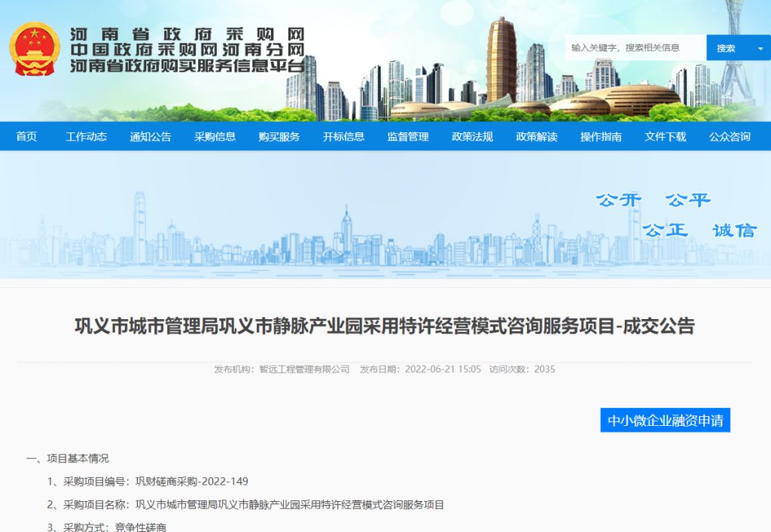The height and width of the screenshot is (532, 771).
Task: Open the 通知公告 menu item
Action: point(151,136)
